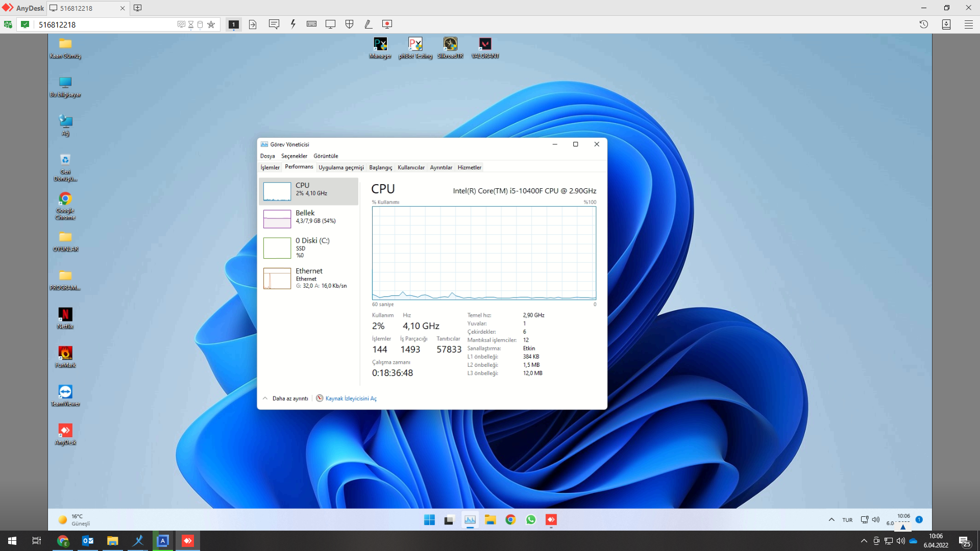Select the OYUNLAR desktop folder

(65, 241)
